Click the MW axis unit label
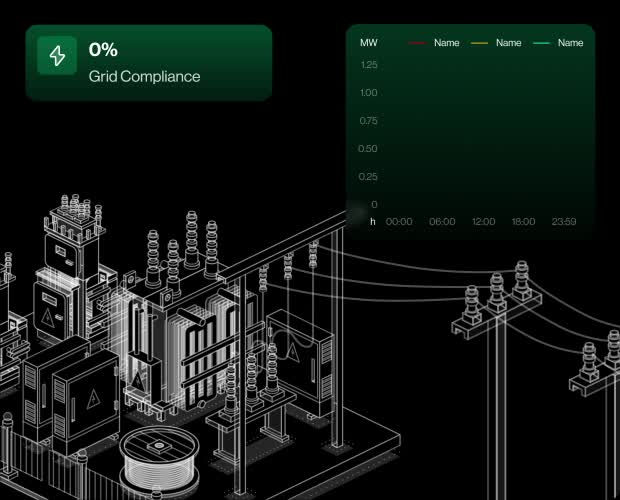This screenshot has height=500, width=620. tap(369, 43)
